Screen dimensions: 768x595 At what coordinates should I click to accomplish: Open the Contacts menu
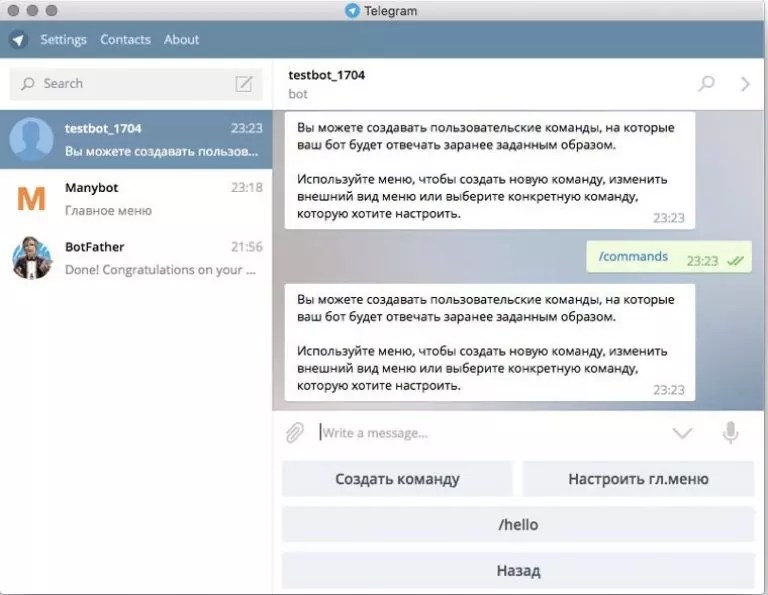coord(125,40)
